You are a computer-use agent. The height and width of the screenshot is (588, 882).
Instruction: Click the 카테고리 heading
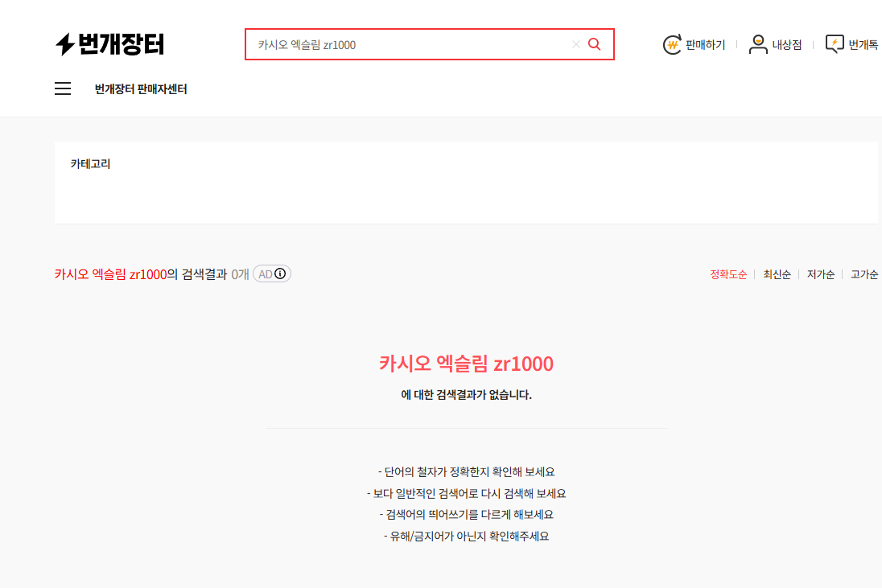90,164
